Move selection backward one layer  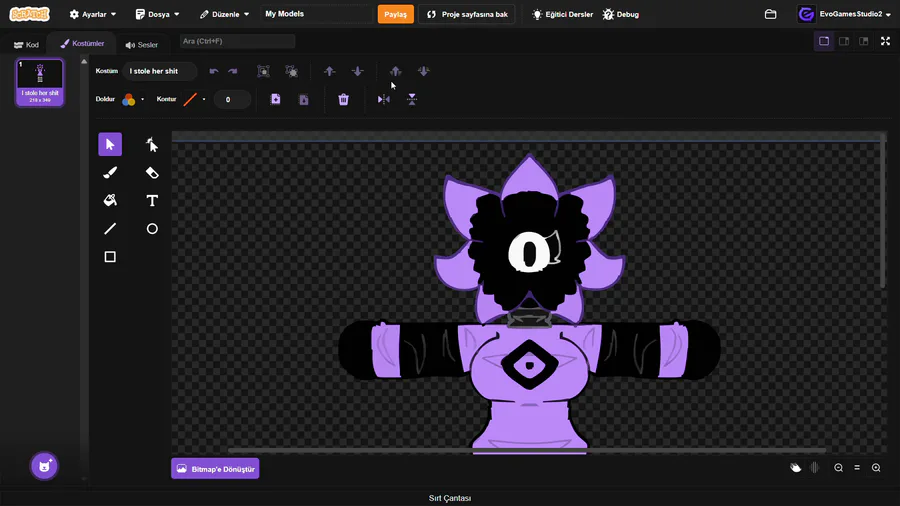[358, 71]
